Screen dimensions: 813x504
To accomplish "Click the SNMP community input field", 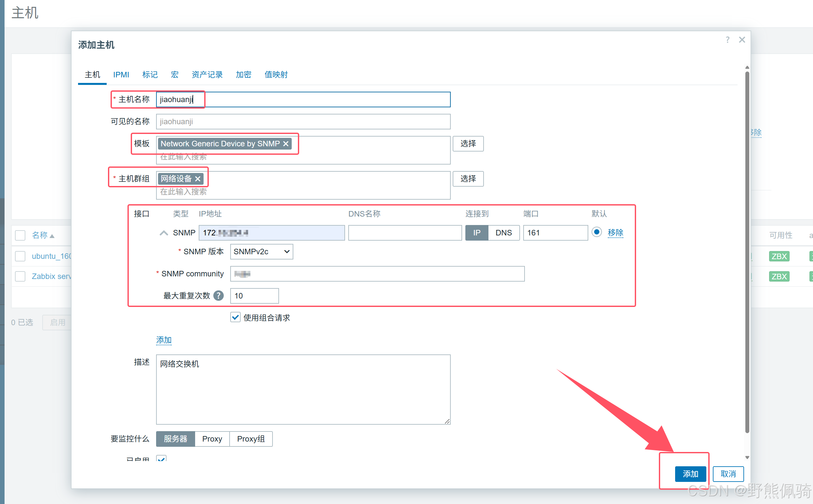I will 377,274.
